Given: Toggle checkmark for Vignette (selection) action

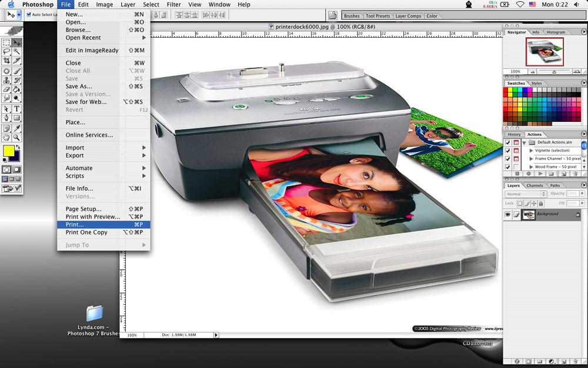Looking at the screenshot, I should pos(507,151).
